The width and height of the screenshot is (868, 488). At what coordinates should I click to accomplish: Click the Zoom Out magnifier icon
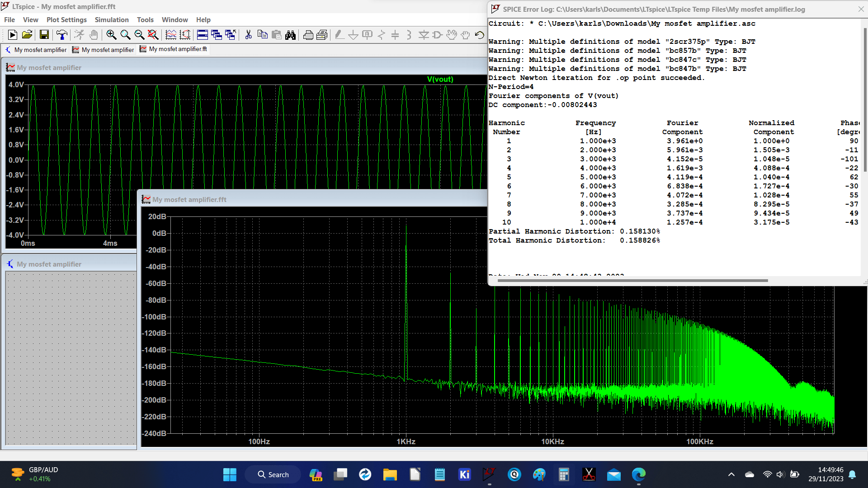point(139,35)
